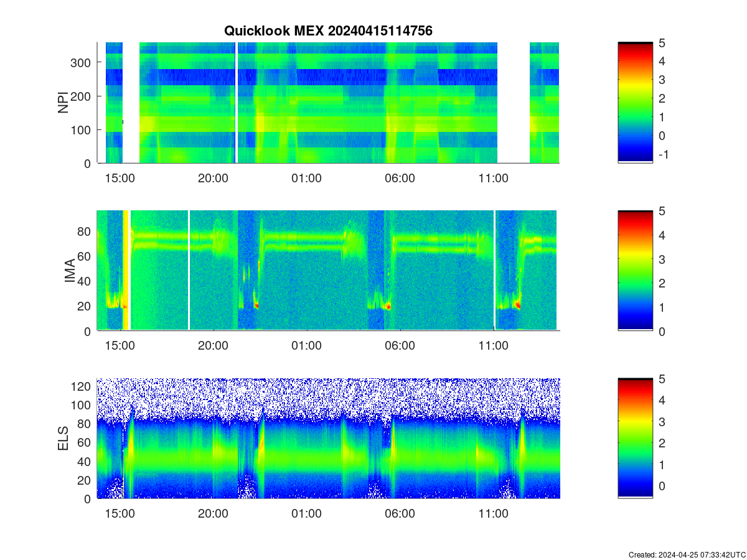Click the 'Created: 2024-04-25 07:33:42UTC' timestamp
Viewport: 747px width, 560px height.
687,554
